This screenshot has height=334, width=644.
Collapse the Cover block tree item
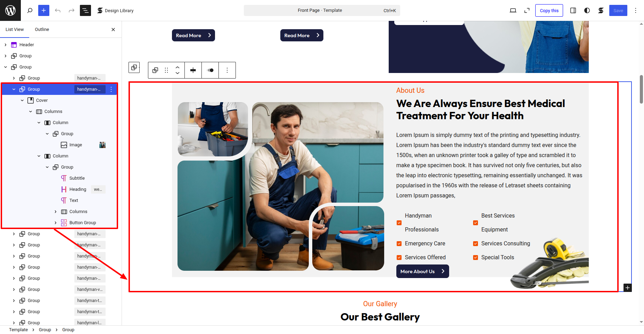(x=22, y=100)
